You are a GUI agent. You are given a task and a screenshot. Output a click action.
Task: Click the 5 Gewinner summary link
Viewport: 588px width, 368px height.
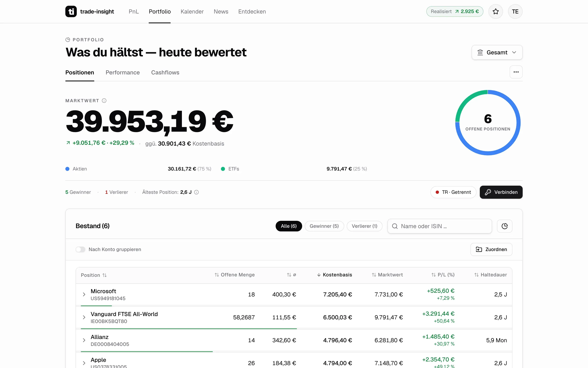pyautogui.click(x=78, y=192)
